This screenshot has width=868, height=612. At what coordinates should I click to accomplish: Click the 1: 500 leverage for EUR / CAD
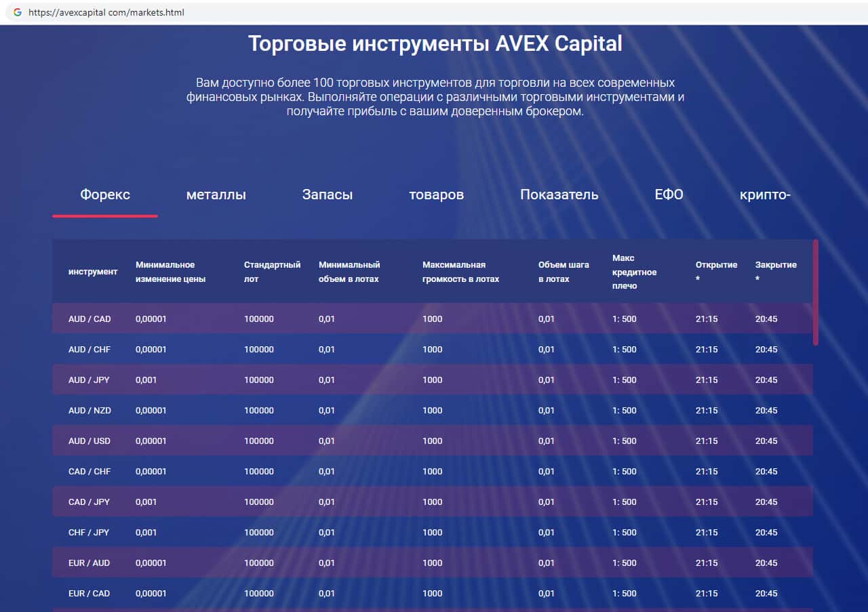pos(625,593)
